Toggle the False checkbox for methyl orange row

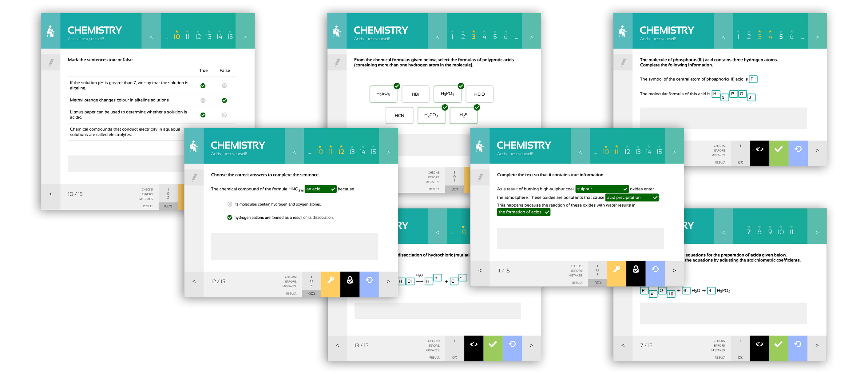click(225, 100)
